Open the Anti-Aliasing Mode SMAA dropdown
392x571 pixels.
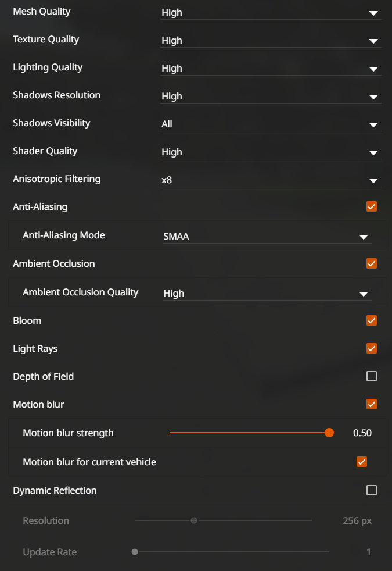[x=266, y=237]
